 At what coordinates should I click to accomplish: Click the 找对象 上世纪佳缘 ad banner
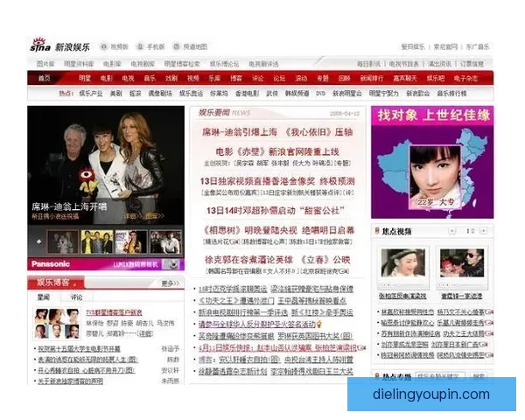432,162
